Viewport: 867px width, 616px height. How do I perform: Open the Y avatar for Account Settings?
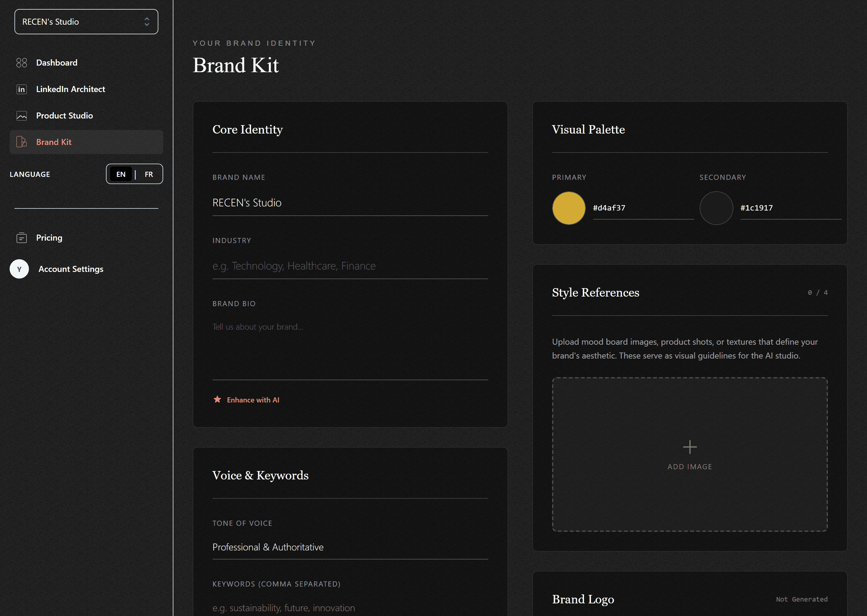coord(19,269)
